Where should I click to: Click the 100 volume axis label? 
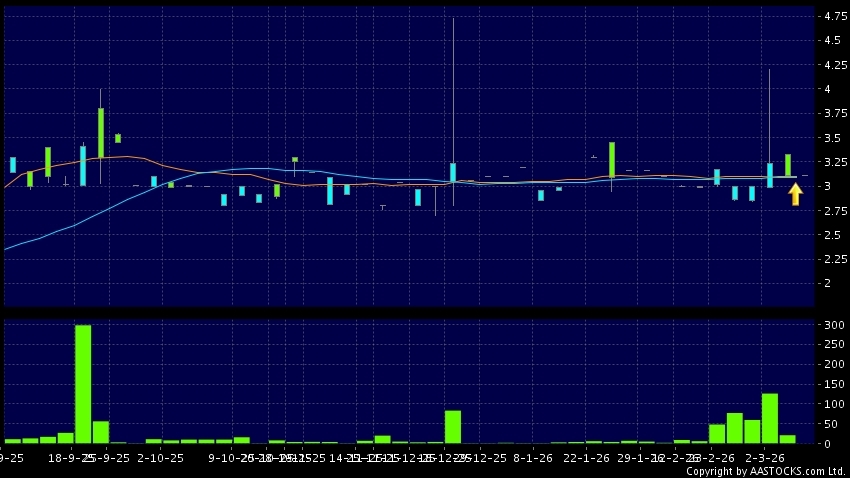tap(830, 404)
